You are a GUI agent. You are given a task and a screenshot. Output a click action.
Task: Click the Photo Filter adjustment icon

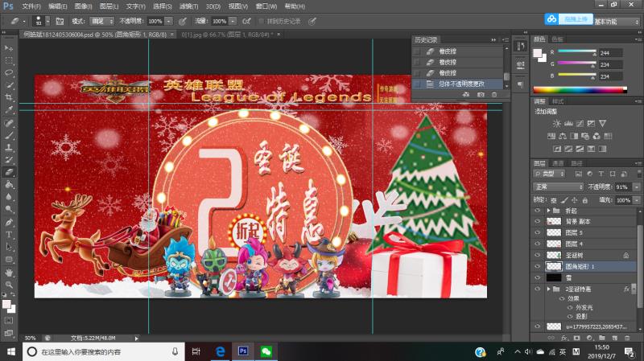point(585,136)
